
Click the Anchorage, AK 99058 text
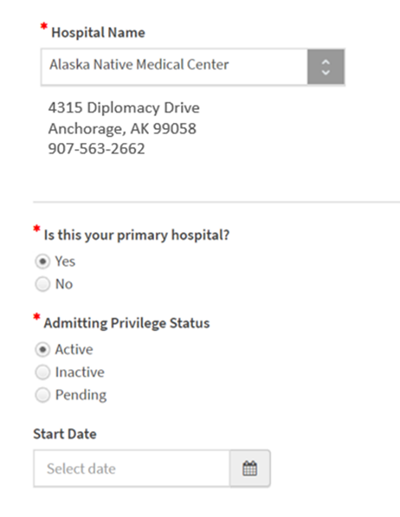[x=122, y=129]
